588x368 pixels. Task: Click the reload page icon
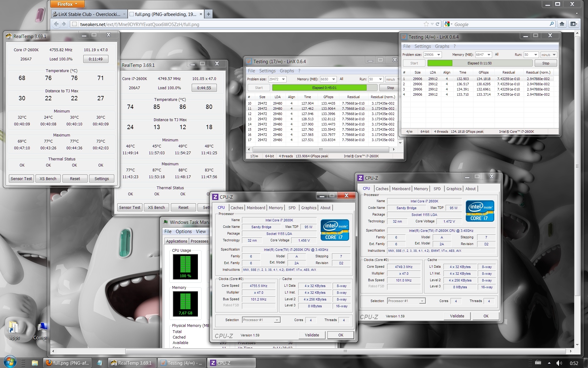click(x=438, y=24)
